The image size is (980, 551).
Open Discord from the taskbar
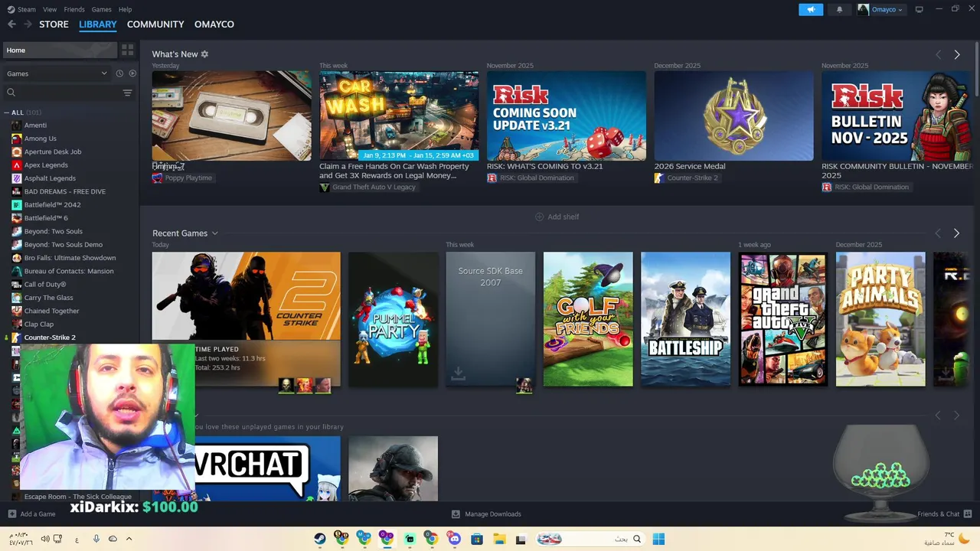(454, 539)
